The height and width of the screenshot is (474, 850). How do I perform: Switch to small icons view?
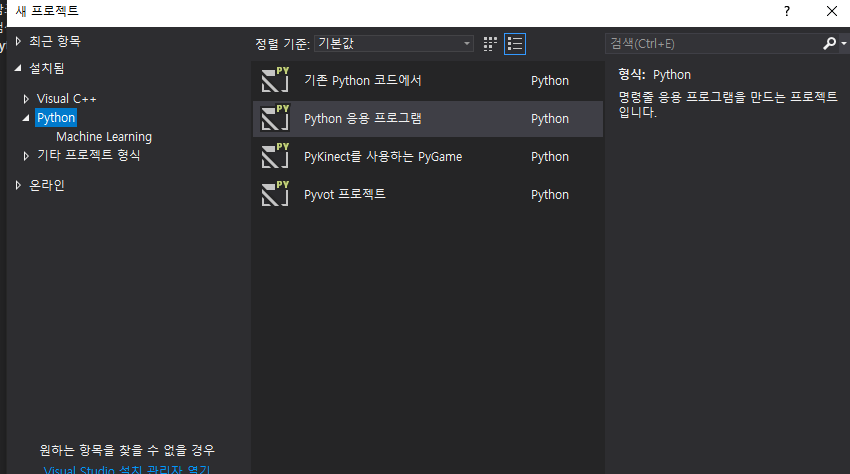click(x=490, y=44)
